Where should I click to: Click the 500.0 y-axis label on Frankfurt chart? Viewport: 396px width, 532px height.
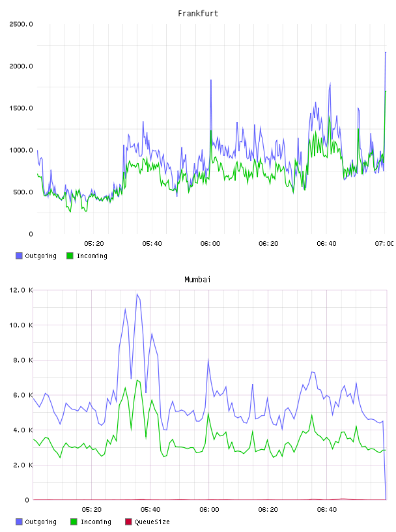[x=23, y=192]
